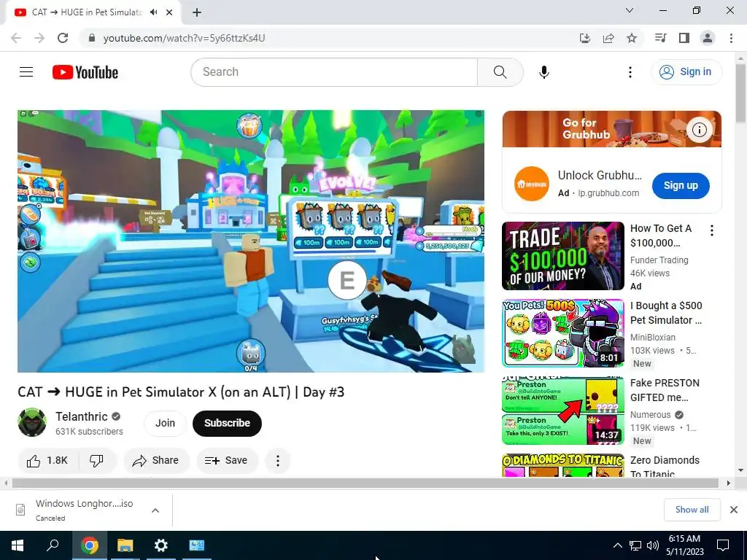Save the video to a playlist
The image size is (747, 560).
pos(227,461)
